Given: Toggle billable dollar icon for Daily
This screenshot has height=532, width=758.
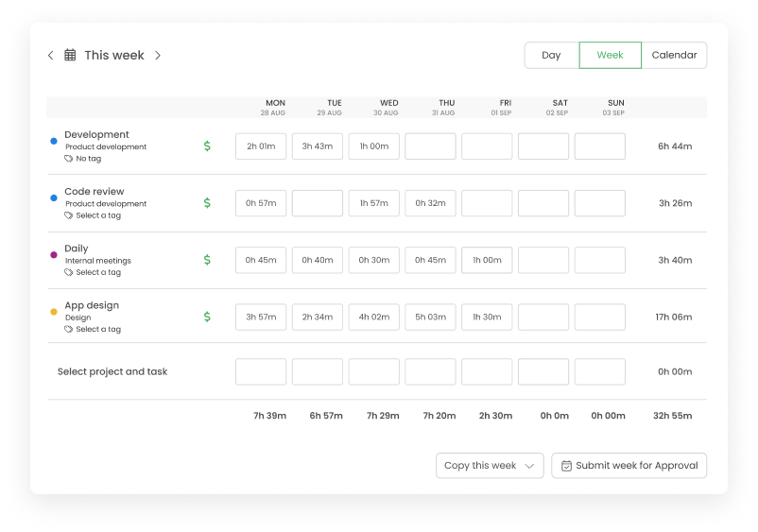Looking at the screenshot, I should (207, 260).
